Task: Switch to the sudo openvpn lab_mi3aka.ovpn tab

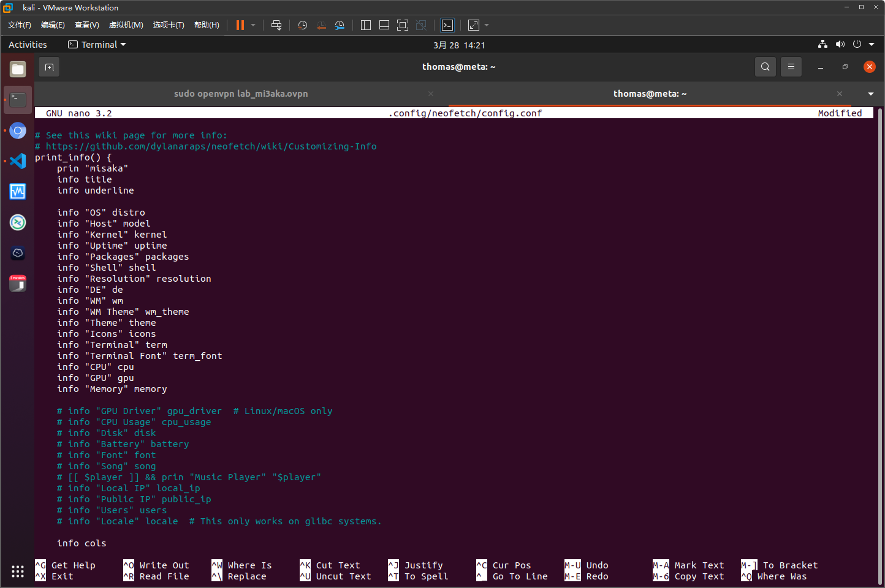Action: point(241,94)
